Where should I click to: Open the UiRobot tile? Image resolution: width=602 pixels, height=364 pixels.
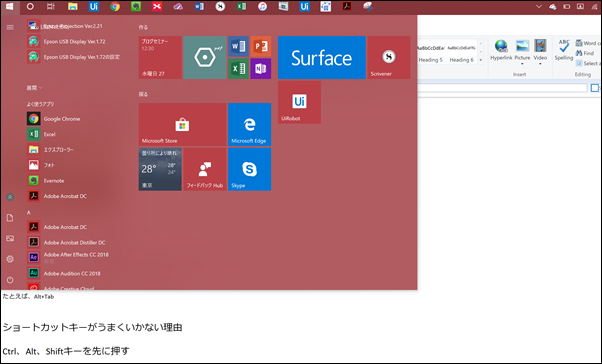[299, 102]
